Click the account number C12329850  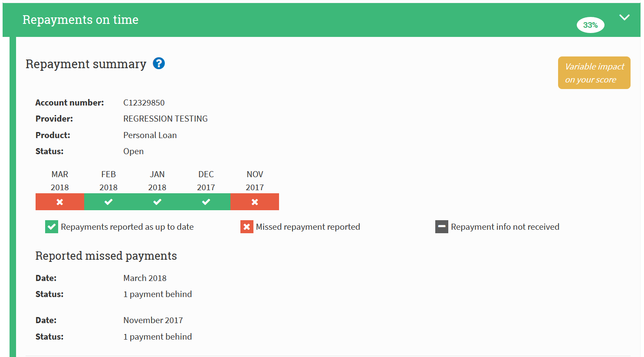tap(144, 103)
